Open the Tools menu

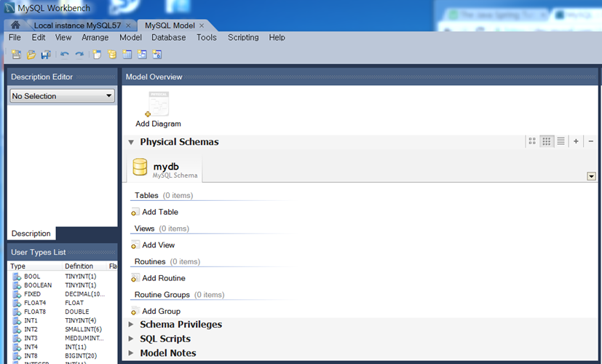[207, 37]
